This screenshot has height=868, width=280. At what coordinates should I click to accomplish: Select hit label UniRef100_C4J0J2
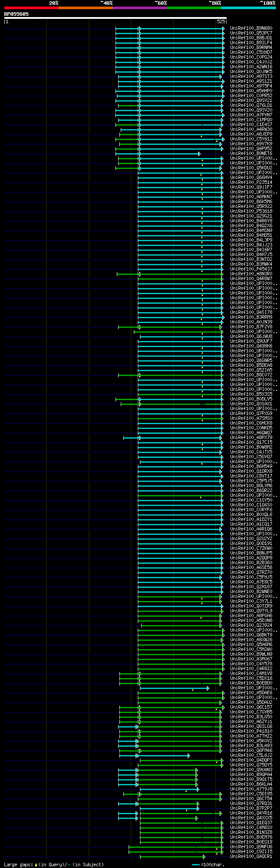coord(251,62)
